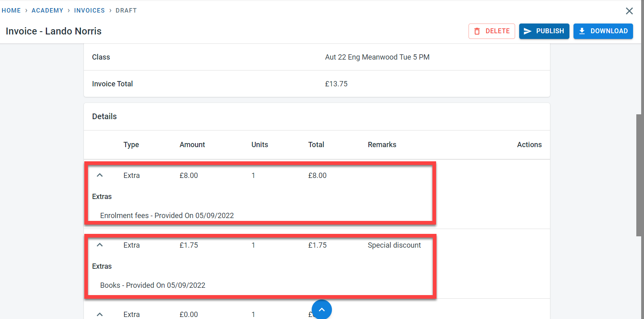Open the ACADEMY breadcrumb link
The width and height of the screenshot is (644, 319).
pos(47,11)
